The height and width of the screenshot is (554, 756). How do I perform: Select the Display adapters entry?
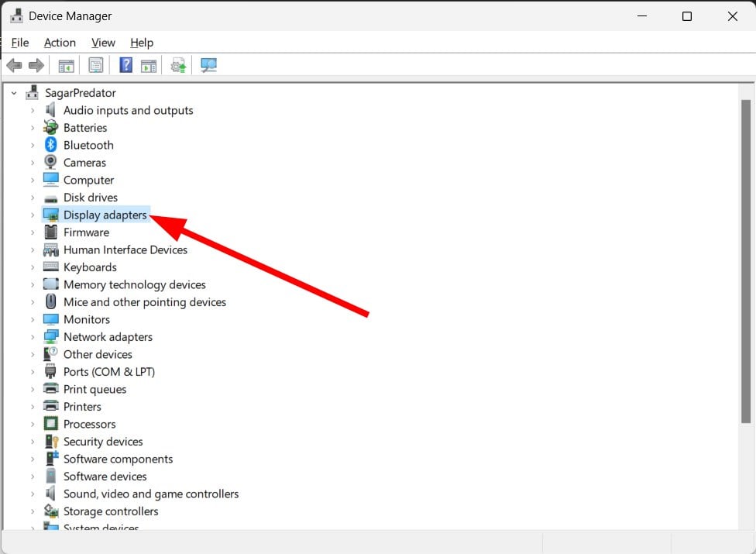pos(105,215)
